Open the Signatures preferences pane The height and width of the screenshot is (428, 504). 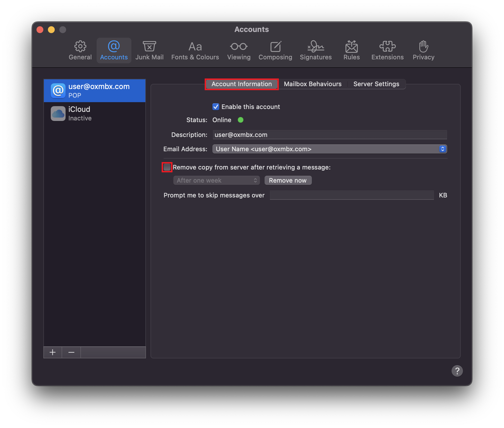pyautogui.click(x=316, y=50)
